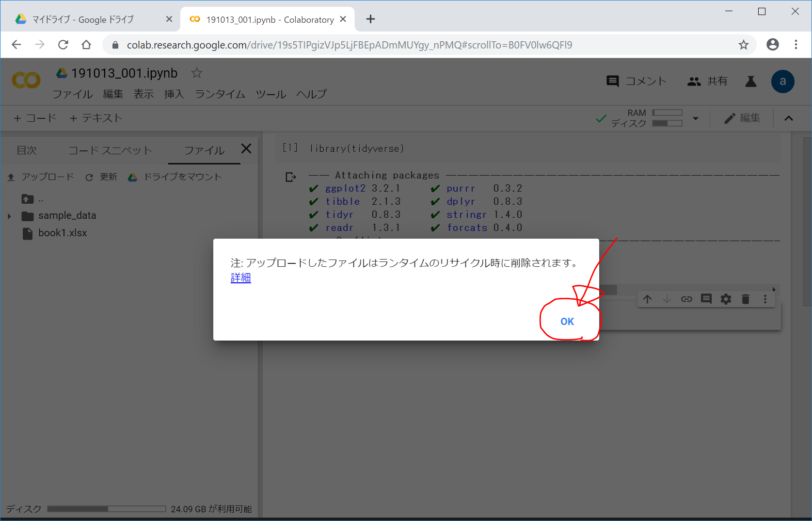This screenshot has width=812, height=521.
Task: Expand the sample_data folder
Action: tap(9, 216)
